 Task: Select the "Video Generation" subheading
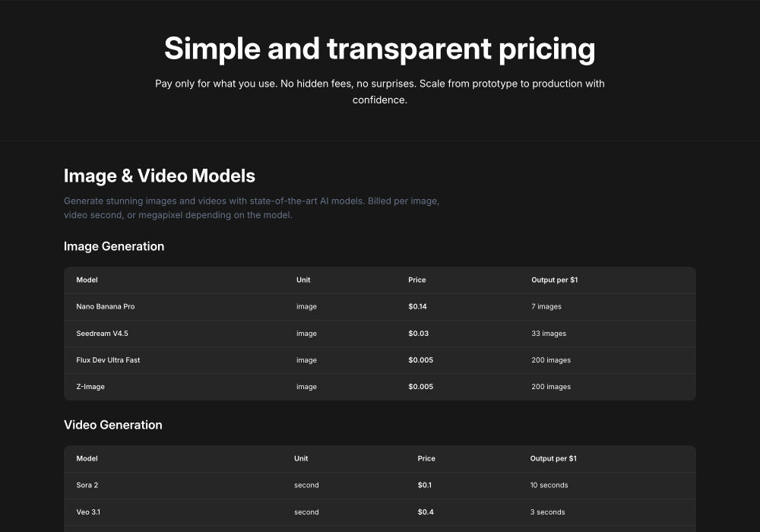pyautogui.click(x=113, y=425)
